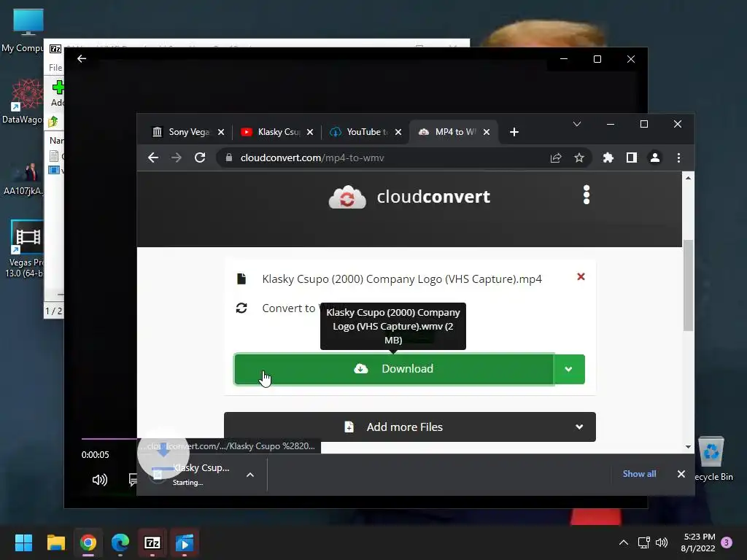Go back in the Chrome browser
Viewport: 747px width, 560px height.
pyautogui.click(x=153, y=157)
